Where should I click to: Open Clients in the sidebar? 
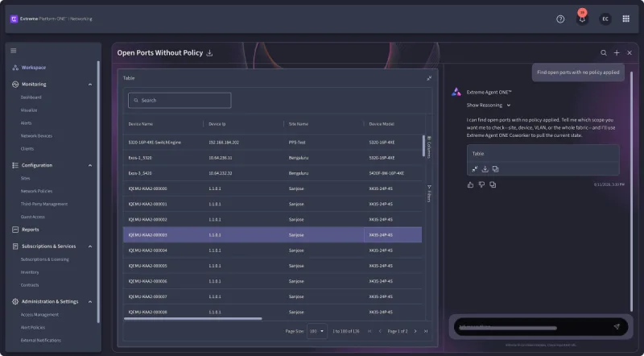[x=27, y=149]
